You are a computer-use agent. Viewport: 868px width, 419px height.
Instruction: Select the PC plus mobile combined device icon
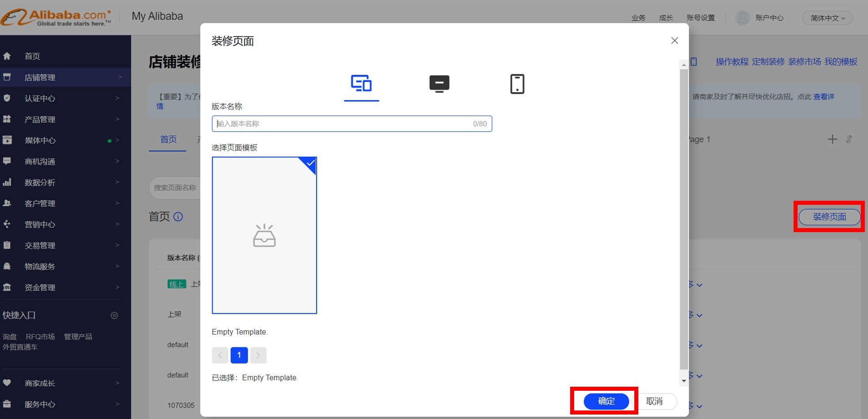(x=362, y=83)
